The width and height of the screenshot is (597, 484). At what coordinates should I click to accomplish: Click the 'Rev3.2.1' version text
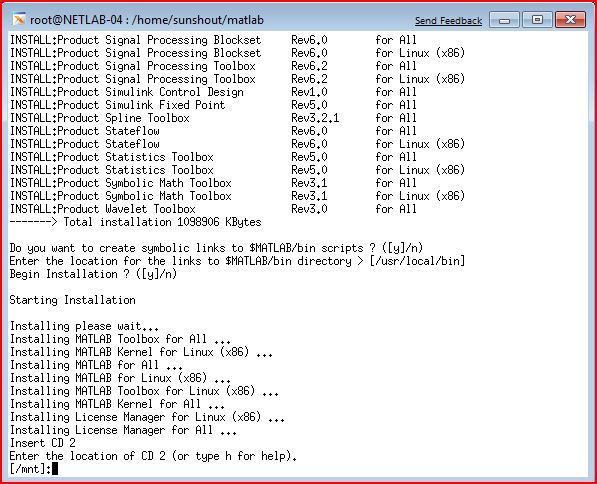[315, 118]
